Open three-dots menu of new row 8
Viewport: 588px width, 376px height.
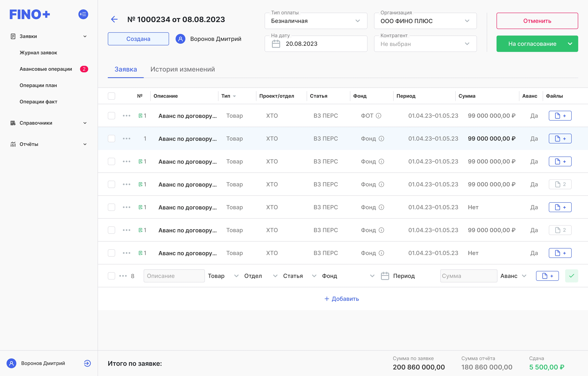click(123, 276)
